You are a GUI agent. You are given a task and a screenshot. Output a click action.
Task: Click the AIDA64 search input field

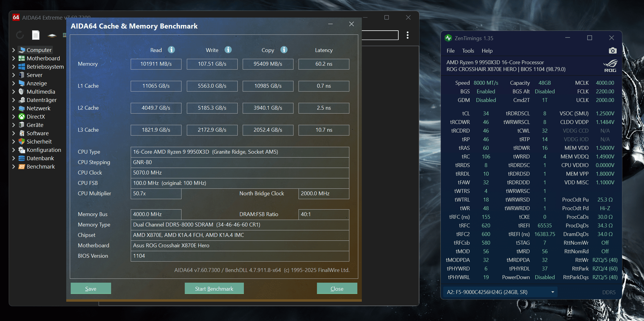[380, 35]
